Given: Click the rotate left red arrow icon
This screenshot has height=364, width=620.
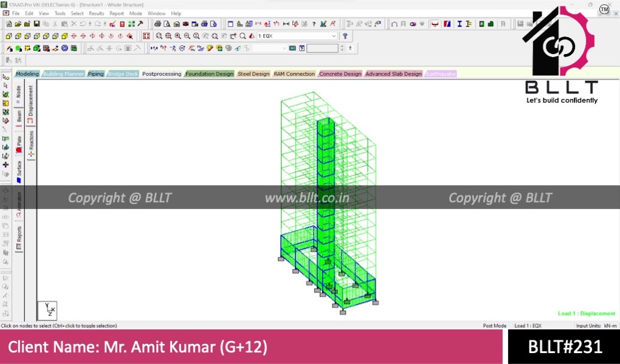Looking at the screenshot, I should [92, 36].
